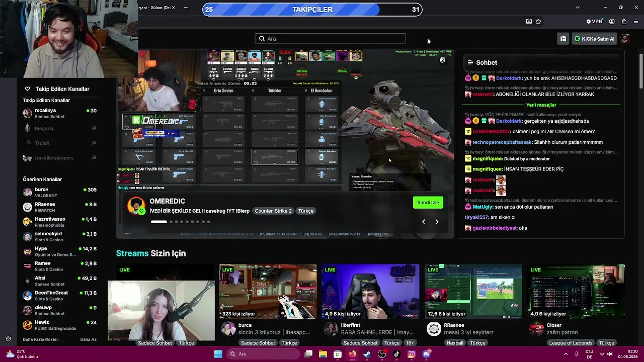
Task: Select the League of Legends tag under Closer
Action: coord(571,343)
